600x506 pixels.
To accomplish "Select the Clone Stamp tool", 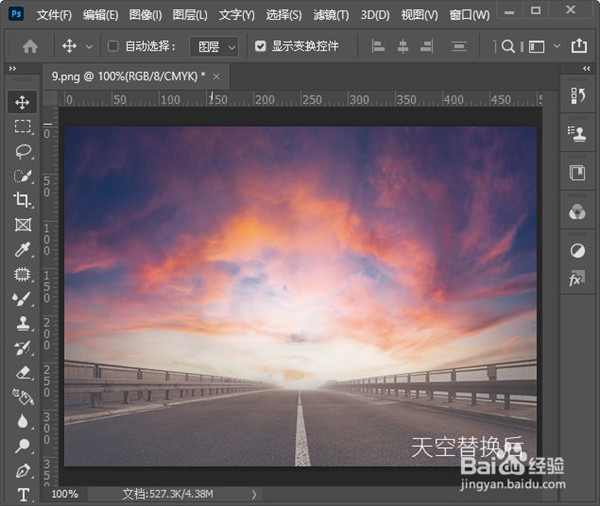I will coord(22,323).
